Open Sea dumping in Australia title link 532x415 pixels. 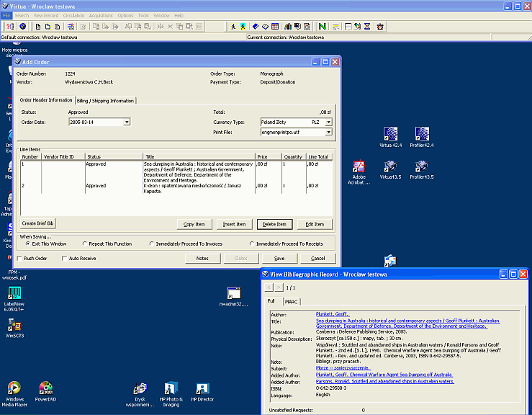point(408,323)
